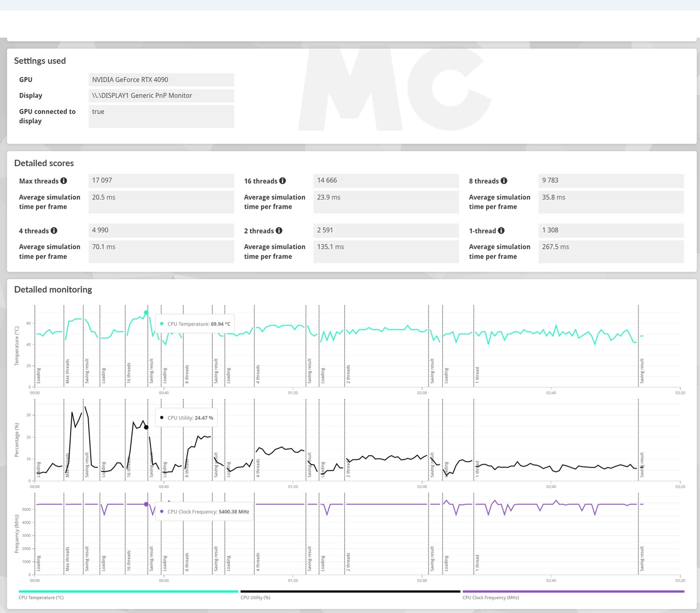Image resolution: width=700 pixels, height=613 pixels.
Task: Click the 1-thread info icon
Action: click(501, 231)
